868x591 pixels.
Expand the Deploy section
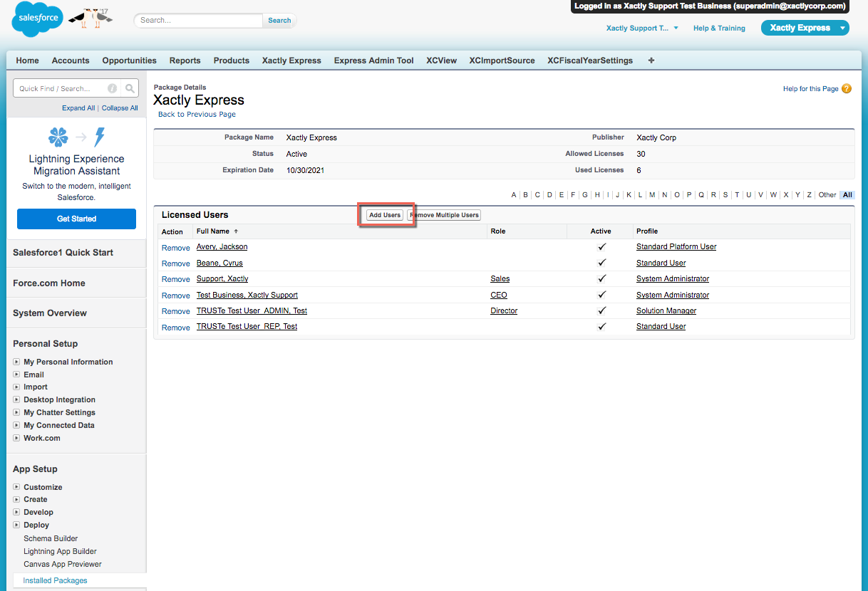pos(16,525)
